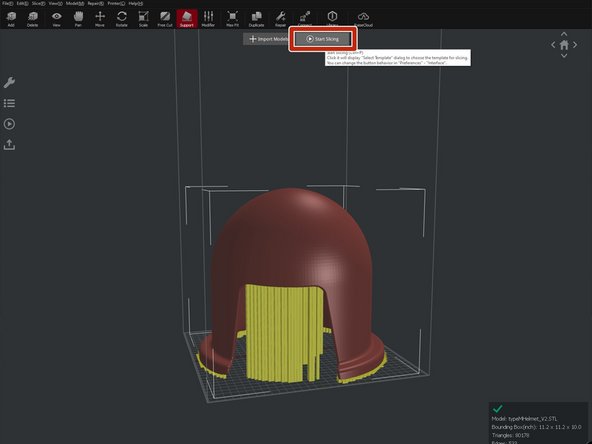Click the down arrow below home icon

pyautogui.click(x=564, y=56)
